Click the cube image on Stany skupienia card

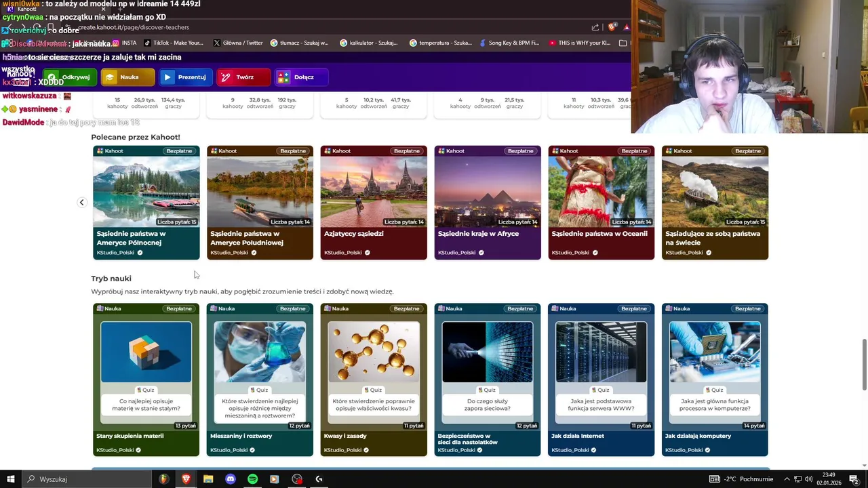click(x=146, y=352)
